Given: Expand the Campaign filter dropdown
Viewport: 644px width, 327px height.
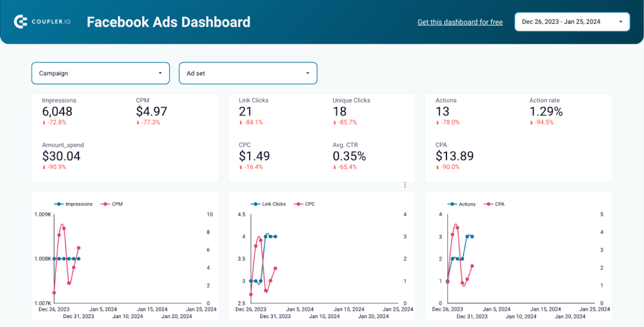Looking at the screenshot, I should click(101, 73).
